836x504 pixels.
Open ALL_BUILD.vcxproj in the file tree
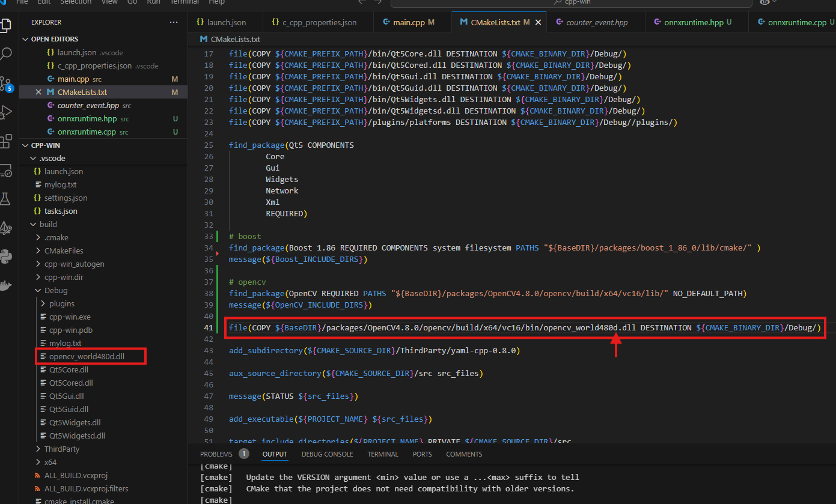tap(103, 476)
